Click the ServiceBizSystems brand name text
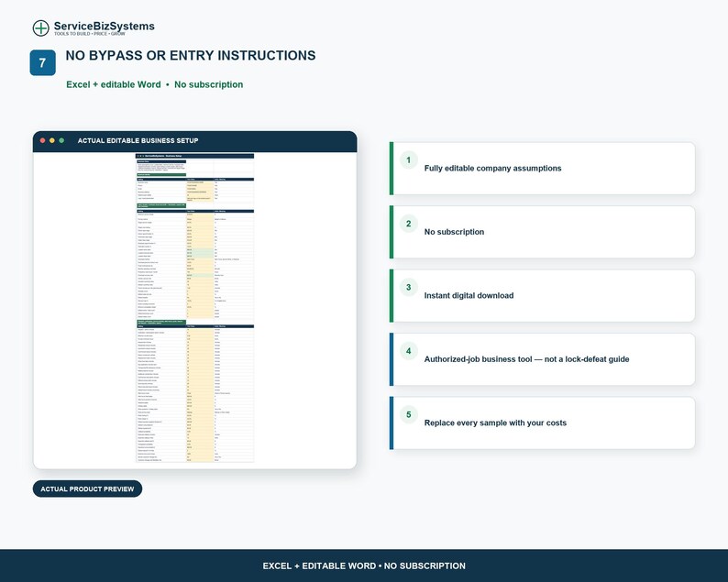The height and width of the screenshot is (582, 728). [104, 26]
